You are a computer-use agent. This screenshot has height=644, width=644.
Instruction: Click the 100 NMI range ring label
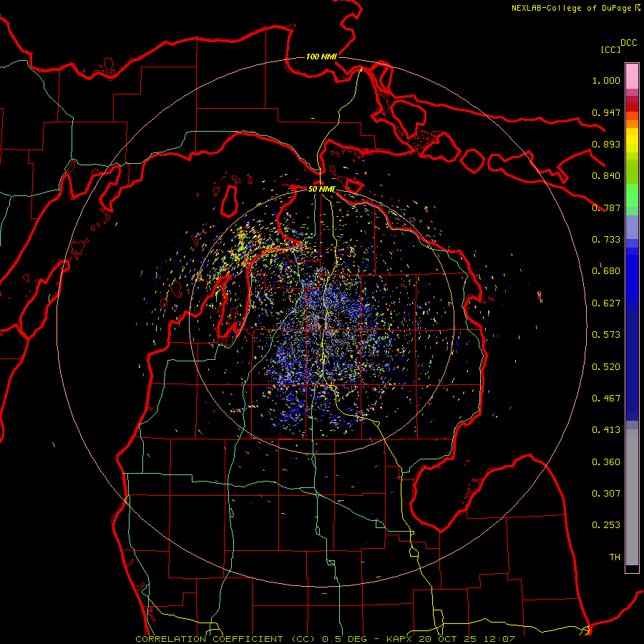point(321,57)
